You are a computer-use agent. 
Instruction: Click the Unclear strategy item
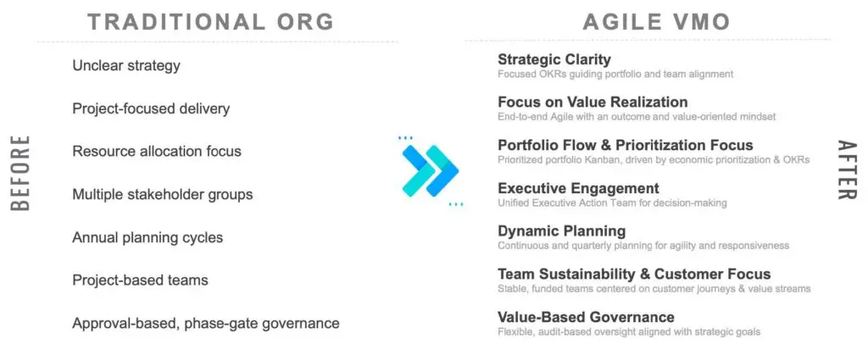coord(126,65)
